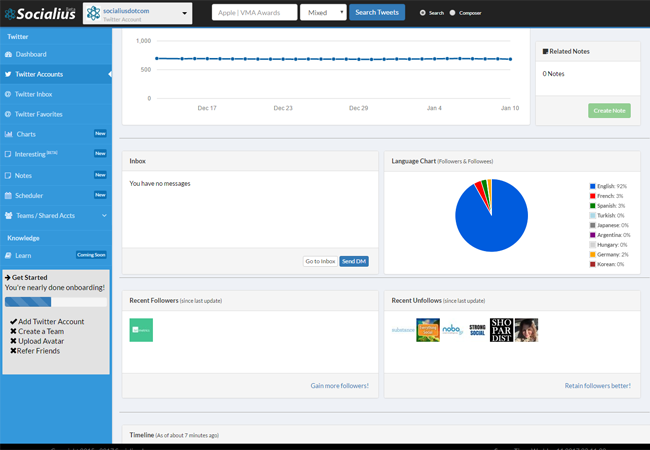Image resolution: width=650 pixels, height=450 pixels.
Task: Click the tweet search input field
Action: [255, 12]
